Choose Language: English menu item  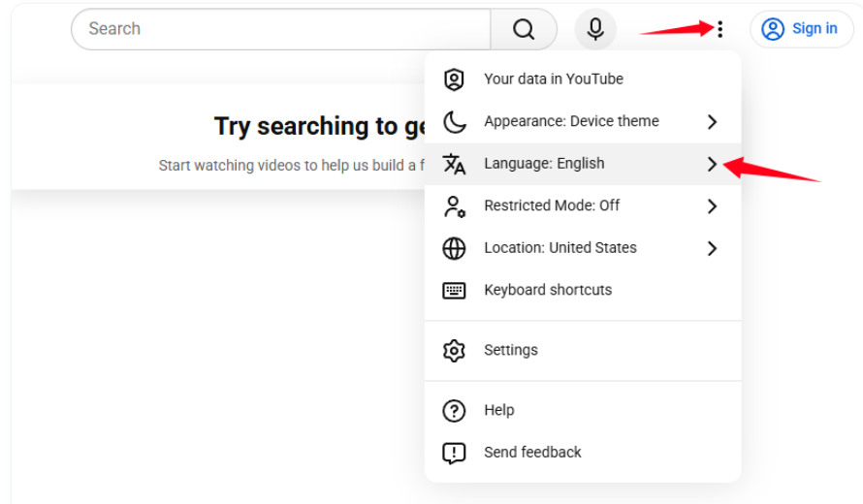point(583,164)
